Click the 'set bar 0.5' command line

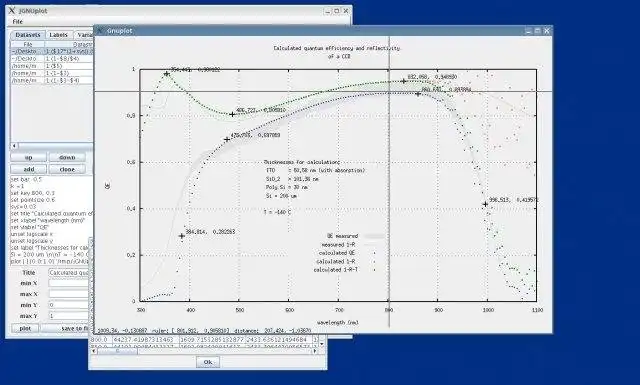pyautogui.click(x=26, y=179)
